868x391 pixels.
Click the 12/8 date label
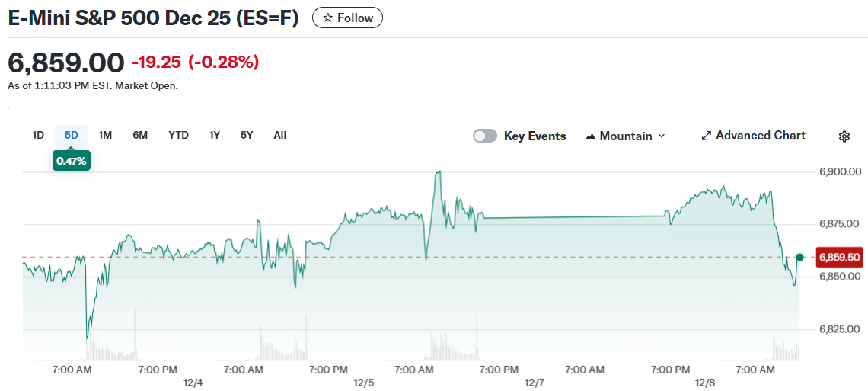coord(706,383)
